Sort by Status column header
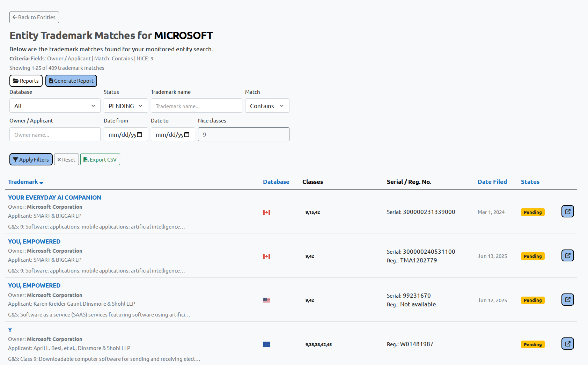This screenshot has height=365, width=588. point(530,182)
